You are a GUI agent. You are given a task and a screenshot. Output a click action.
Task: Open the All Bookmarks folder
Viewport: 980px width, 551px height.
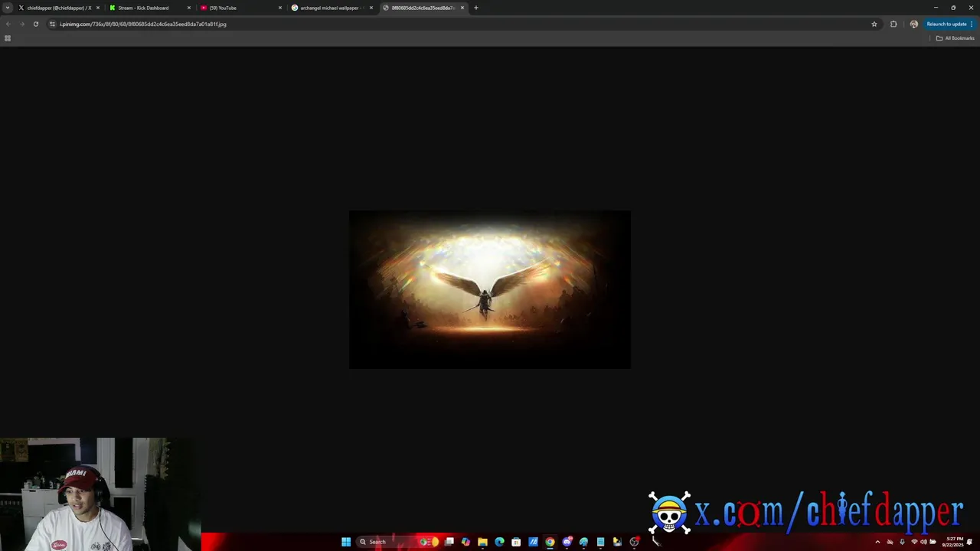pos(955,38)
